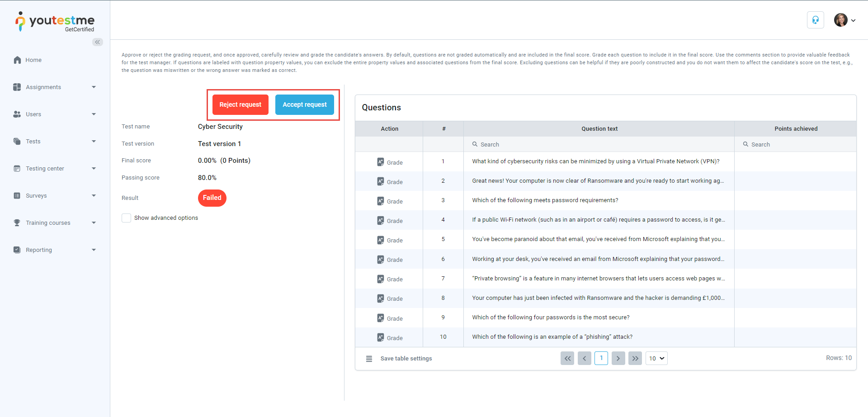This screenshot has width=868, height=417.
Task: Open the rows-per-page dropdown showing 10
Action: [x=656, y=358]
